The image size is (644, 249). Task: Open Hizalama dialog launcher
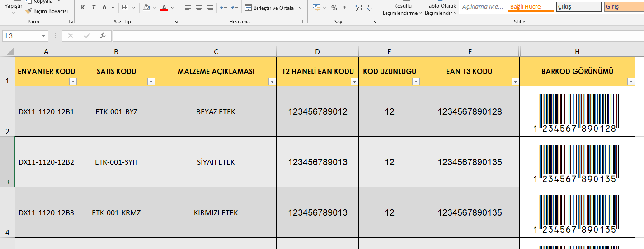click(x=305, y=22)
